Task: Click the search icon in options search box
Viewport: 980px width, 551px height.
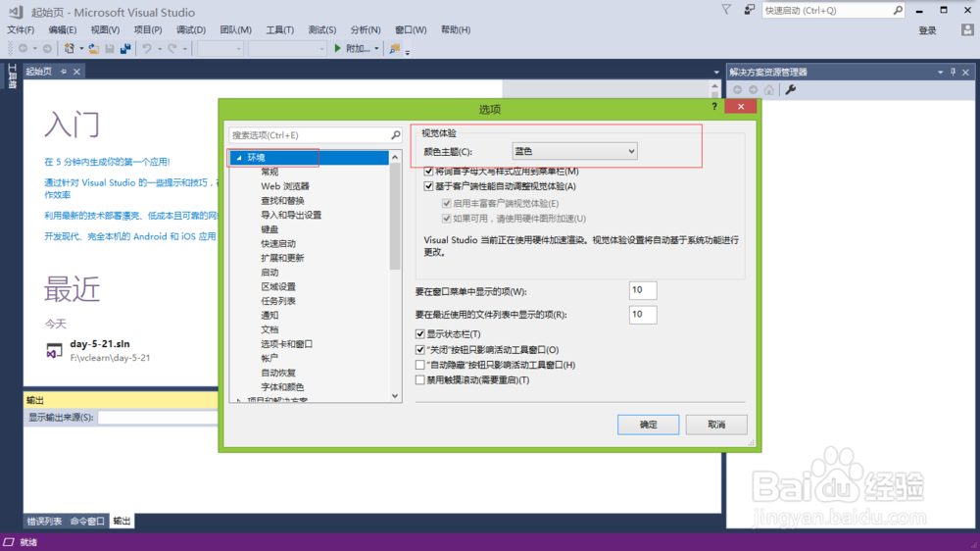Action: (x=396, y=135)
